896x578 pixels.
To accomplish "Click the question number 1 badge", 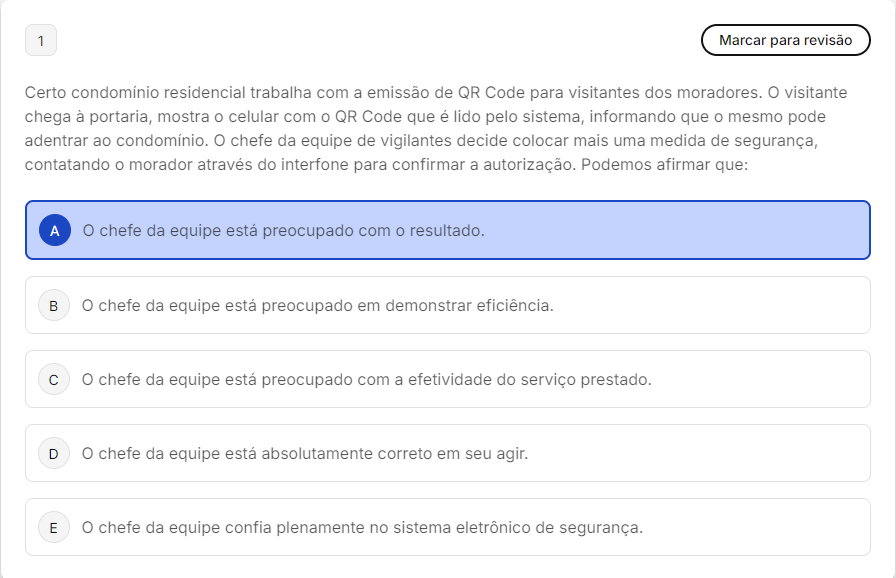I will (x=41, y=41).
